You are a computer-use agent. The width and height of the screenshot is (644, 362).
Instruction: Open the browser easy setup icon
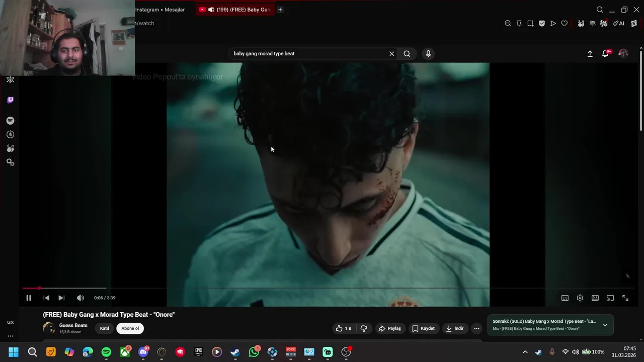point(634,23)
